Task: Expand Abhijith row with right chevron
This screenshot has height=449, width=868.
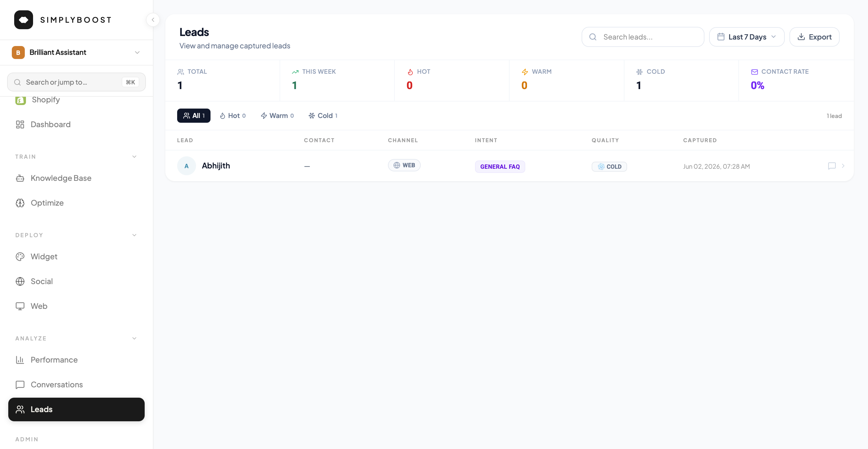Action: (x=843, y=166)
